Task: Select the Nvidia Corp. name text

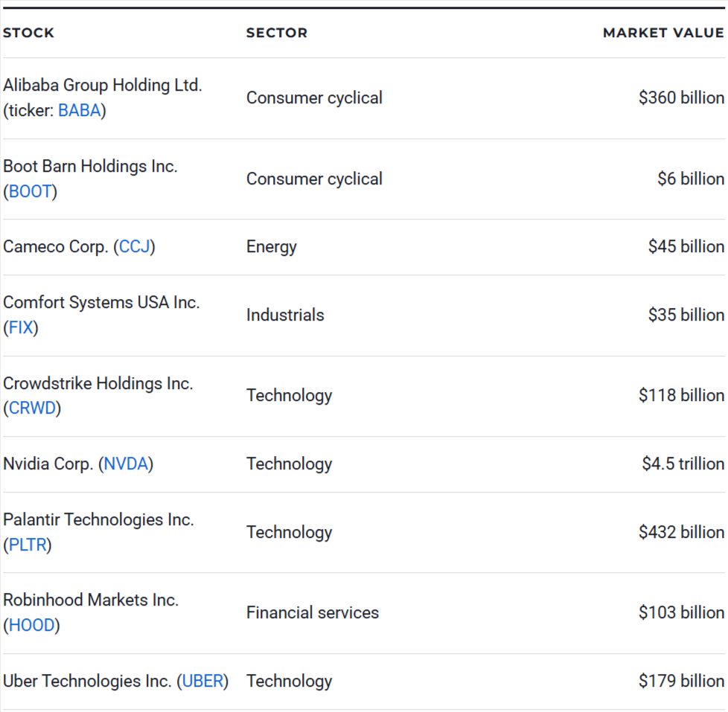Action: (48, 464)
